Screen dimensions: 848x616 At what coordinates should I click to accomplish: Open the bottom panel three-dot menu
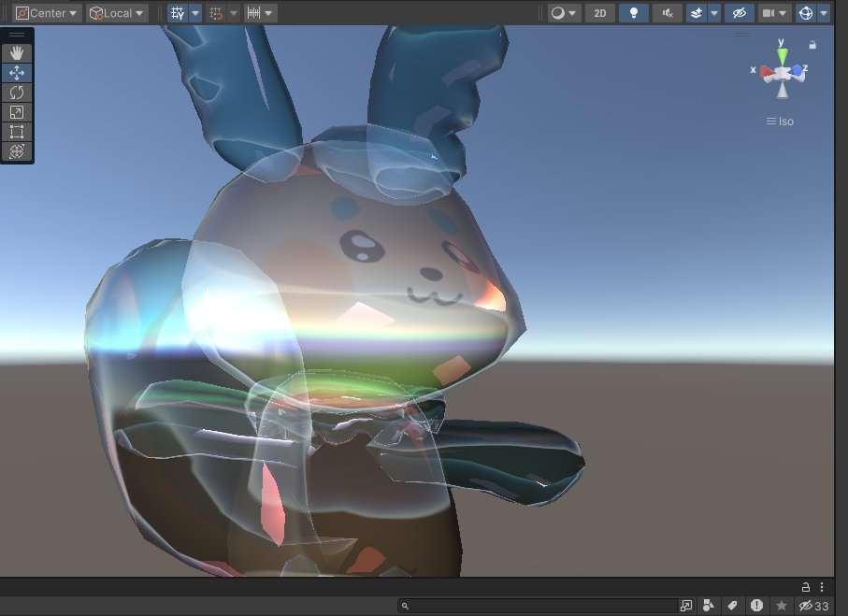point(822,587)
